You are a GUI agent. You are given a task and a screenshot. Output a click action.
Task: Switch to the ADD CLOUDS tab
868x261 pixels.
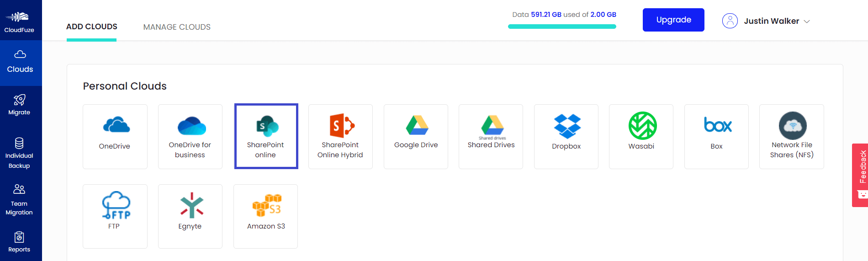point(92,27)
